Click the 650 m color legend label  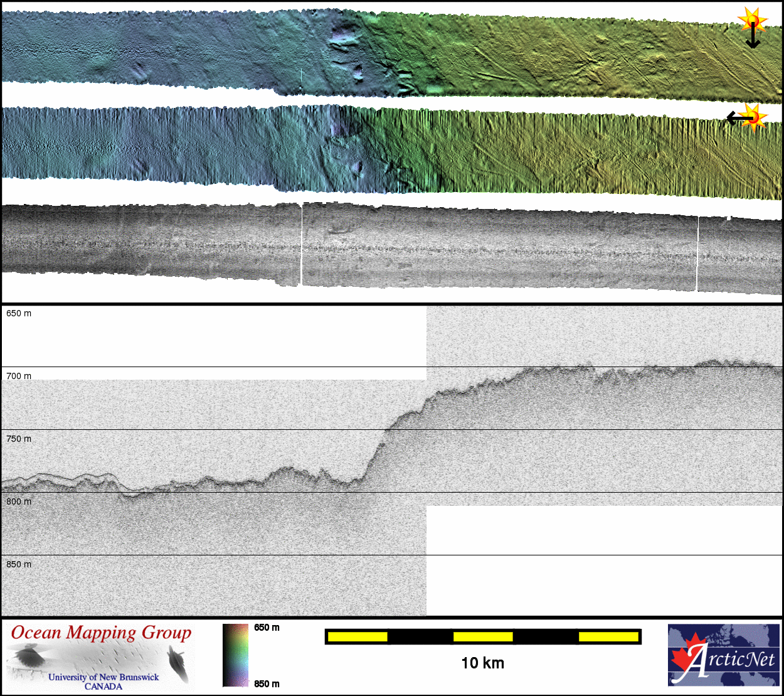(267, 628)
